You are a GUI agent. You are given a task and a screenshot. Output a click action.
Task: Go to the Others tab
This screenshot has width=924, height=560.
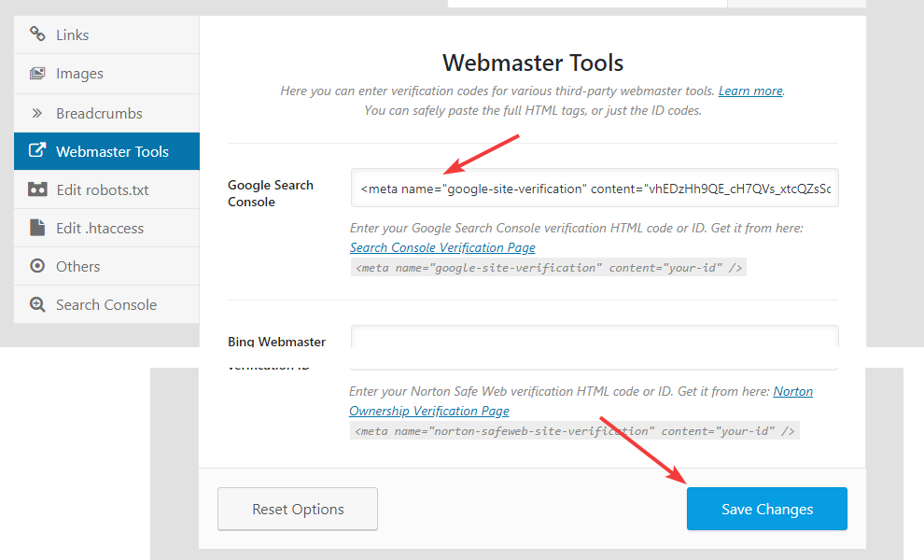click(106, 266)
